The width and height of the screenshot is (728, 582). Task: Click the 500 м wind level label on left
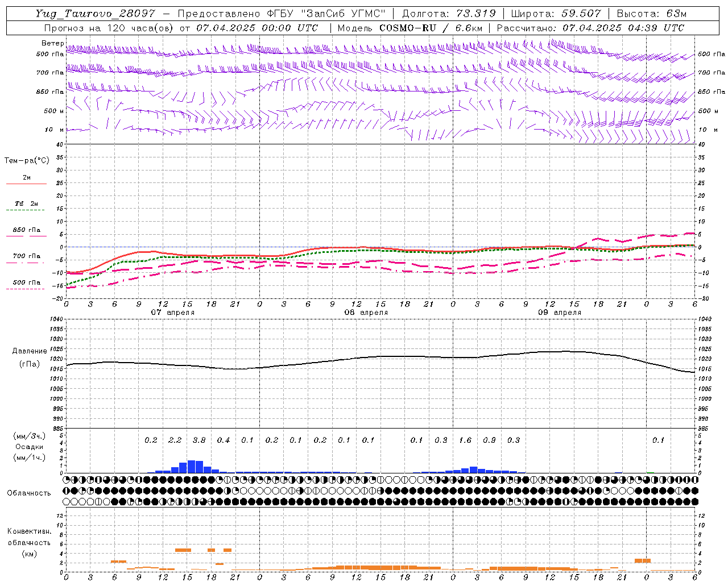coord(53,111)
